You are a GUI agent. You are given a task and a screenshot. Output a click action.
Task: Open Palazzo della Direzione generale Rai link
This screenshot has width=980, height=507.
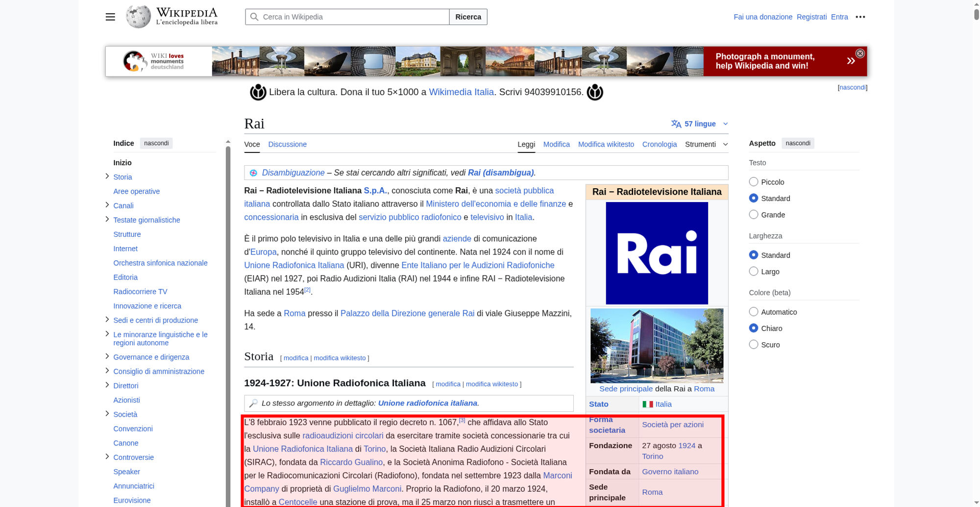407,313
